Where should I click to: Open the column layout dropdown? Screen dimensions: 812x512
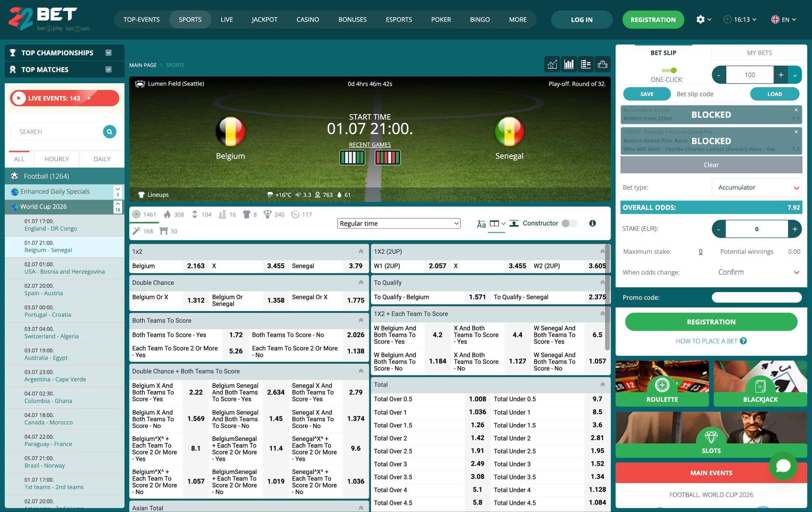(497, 224)
